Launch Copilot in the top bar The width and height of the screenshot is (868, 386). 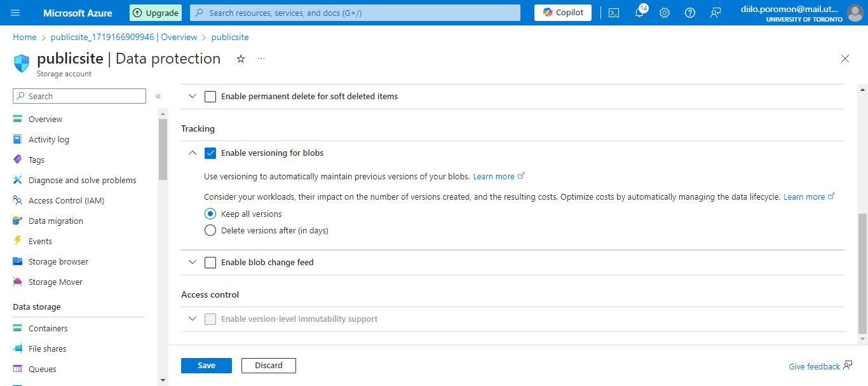[562, 12]
